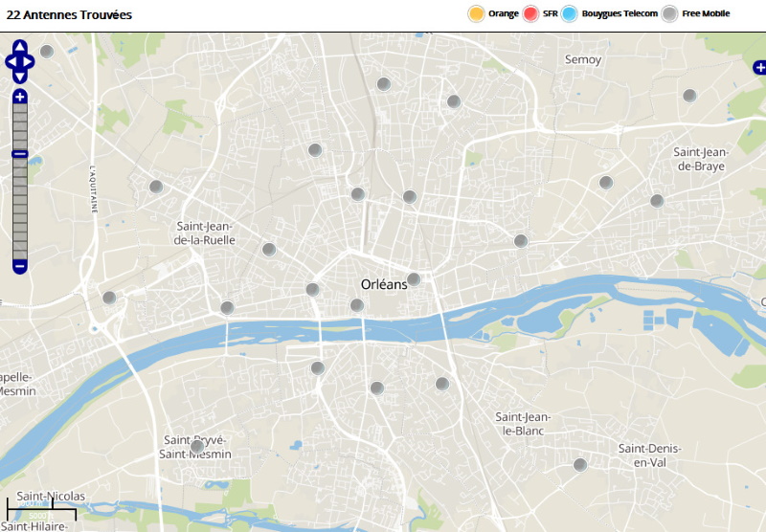Click the antenna marker near Saint-Denis-en-Val
This screenshot has height=532, width=766.
point(579,465)
